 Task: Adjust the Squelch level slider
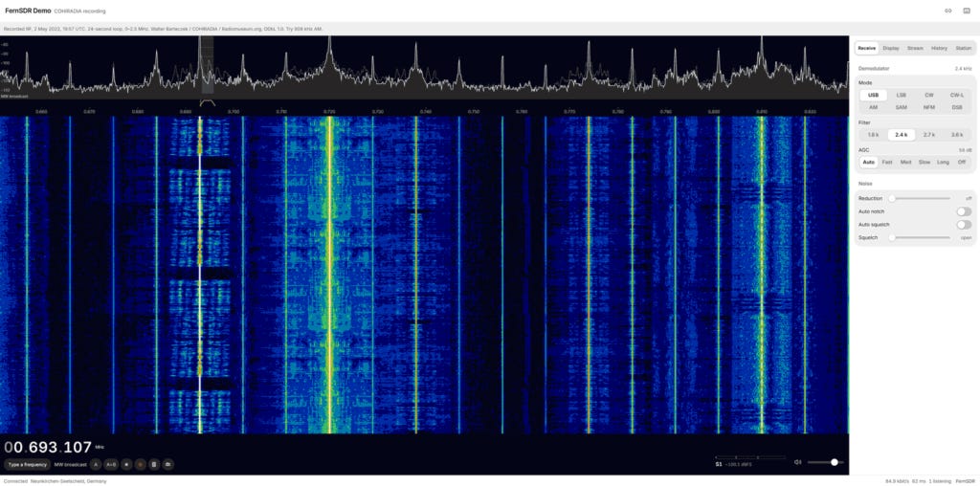click(921, 237)
